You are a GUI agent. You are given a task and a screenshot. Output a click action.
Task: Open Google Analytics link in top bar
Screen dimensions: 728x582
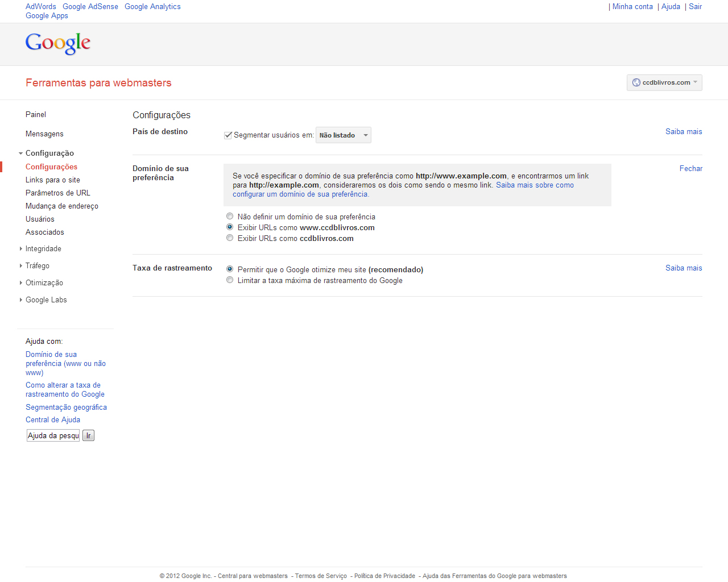(152, 7)
